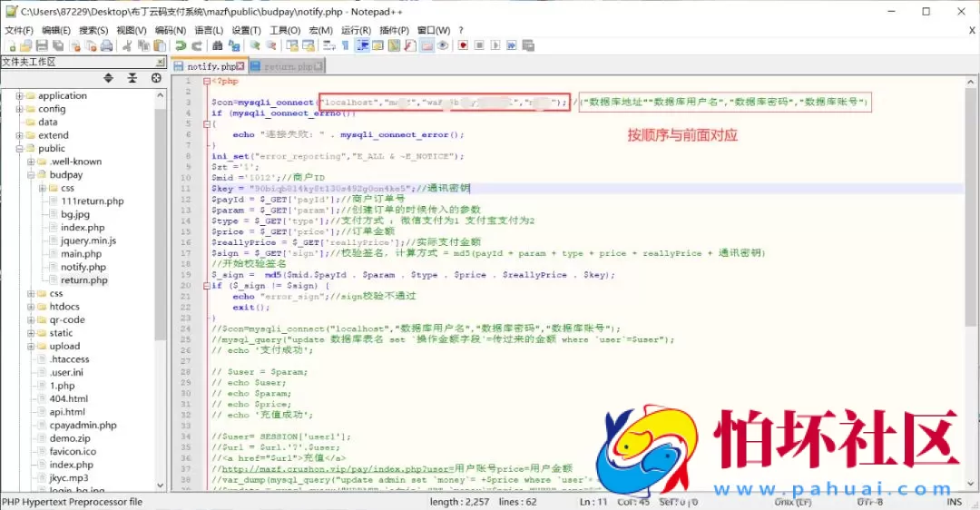Switch to the return.php tab
This screenshot has width=980, height=510.
[288, 66]
